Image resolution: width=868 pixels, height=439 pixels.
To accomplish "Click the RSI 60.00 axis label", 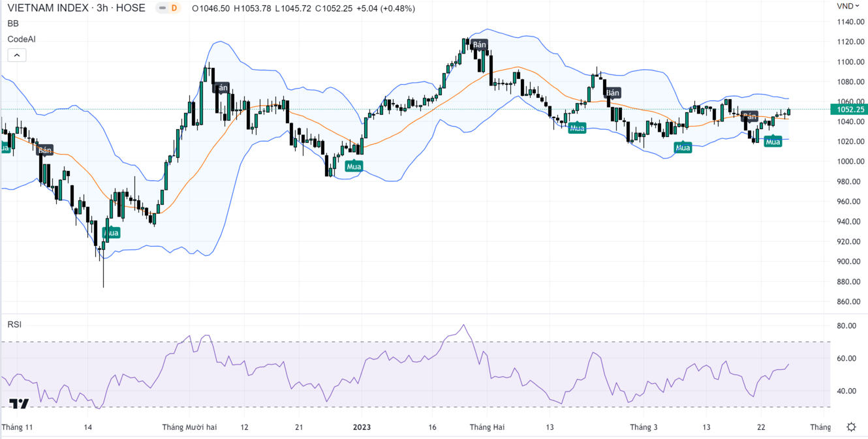I will point(847,359).
